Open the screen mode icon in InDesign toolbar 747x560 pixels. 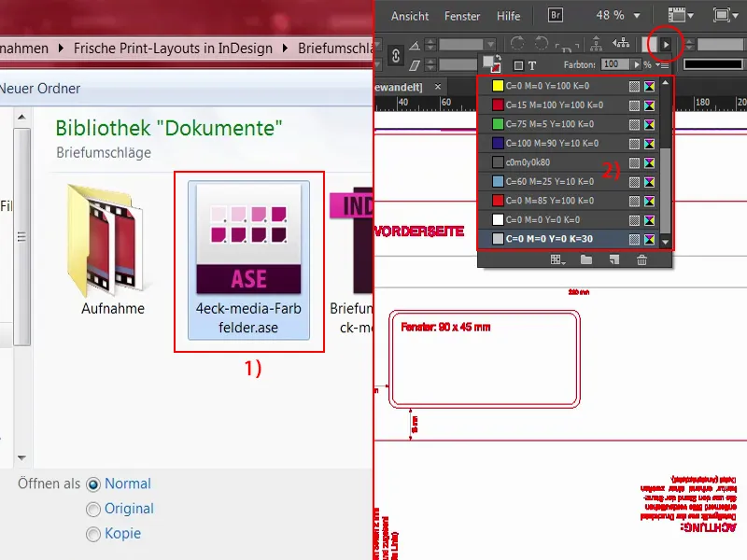coord(726,15)
